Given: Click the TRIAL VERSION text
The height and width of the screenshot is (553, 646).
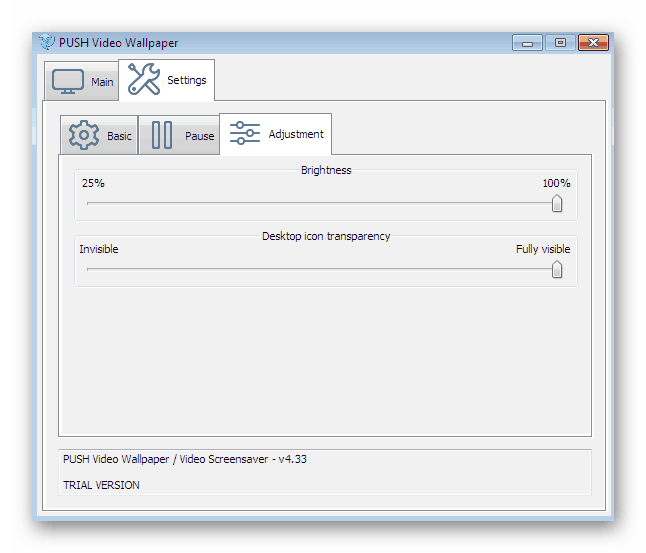Looking at the screenshot, I should 101,485.
